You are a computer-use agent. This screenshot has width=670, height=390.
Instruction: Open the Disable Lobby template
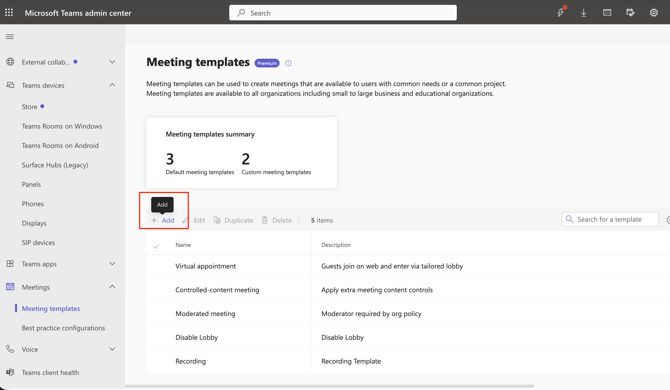pos(197,337)
